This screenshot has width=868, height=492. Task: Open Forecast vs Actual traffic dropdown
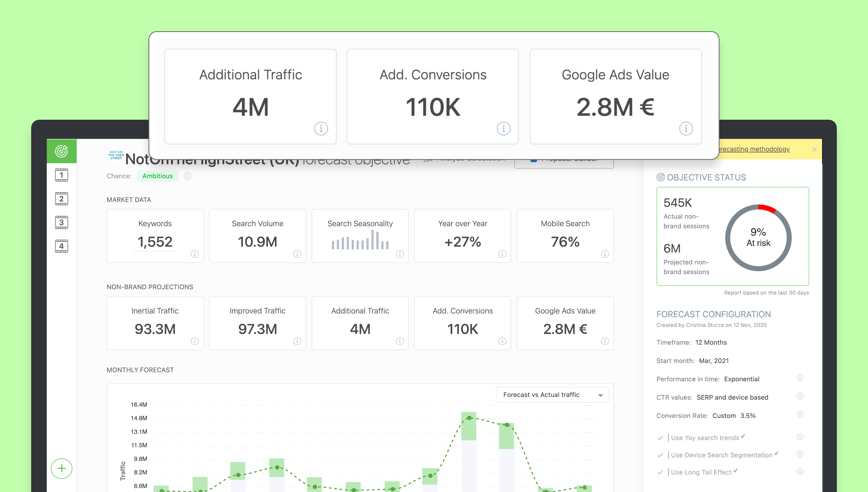tap(552, 395)
